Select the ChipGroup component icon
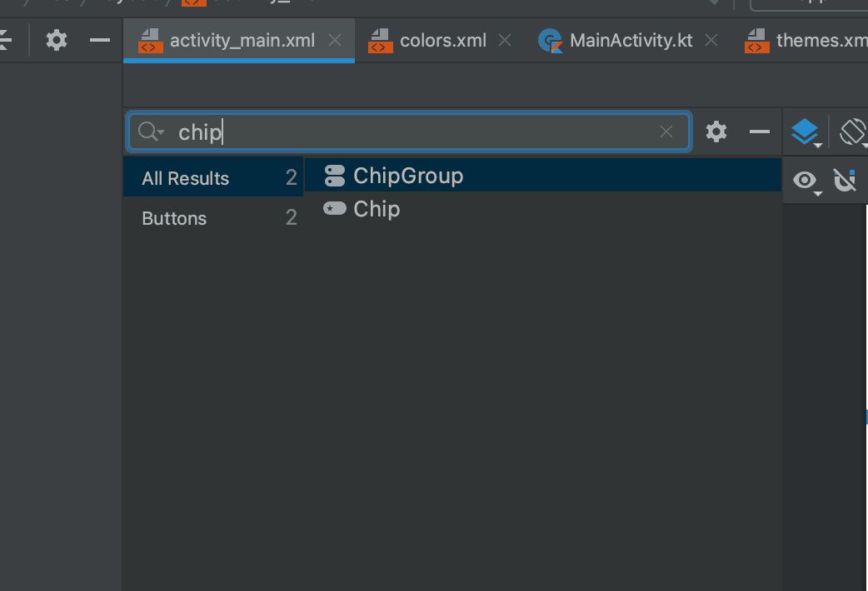 (336, 176)
